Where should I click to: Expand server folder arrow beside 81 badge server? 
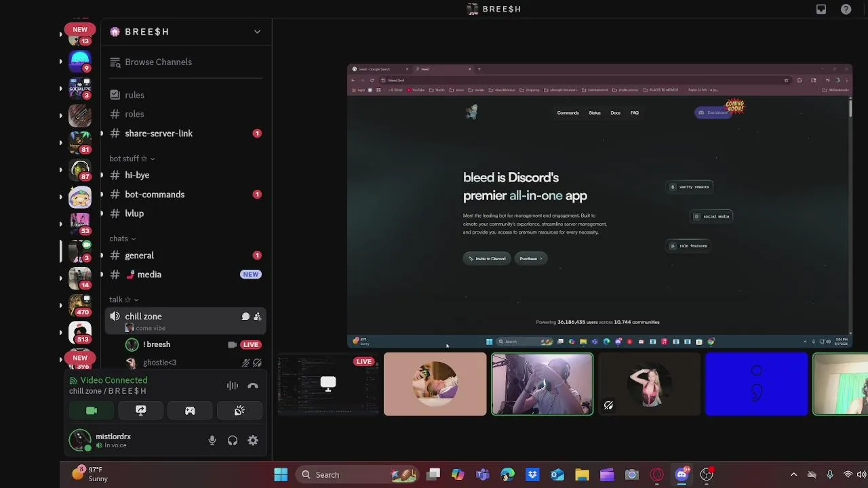60,142
